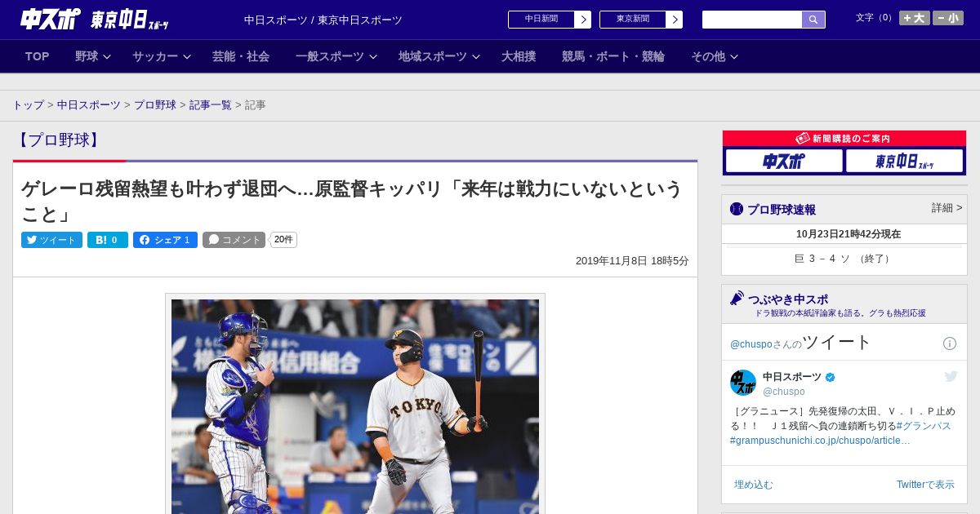The height and width of the screenshot is (514, 980).
Task: Open the 一般スポーツ navigation menu
Action: pyautogui.click(x=330, y=56)
